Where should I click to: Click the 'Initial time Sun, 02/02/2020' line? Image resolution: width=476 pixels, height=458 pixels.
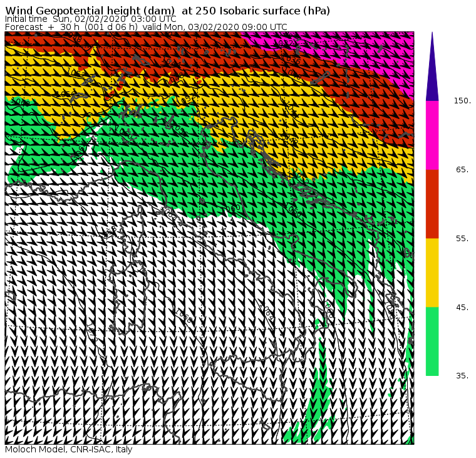coord(90,19)
